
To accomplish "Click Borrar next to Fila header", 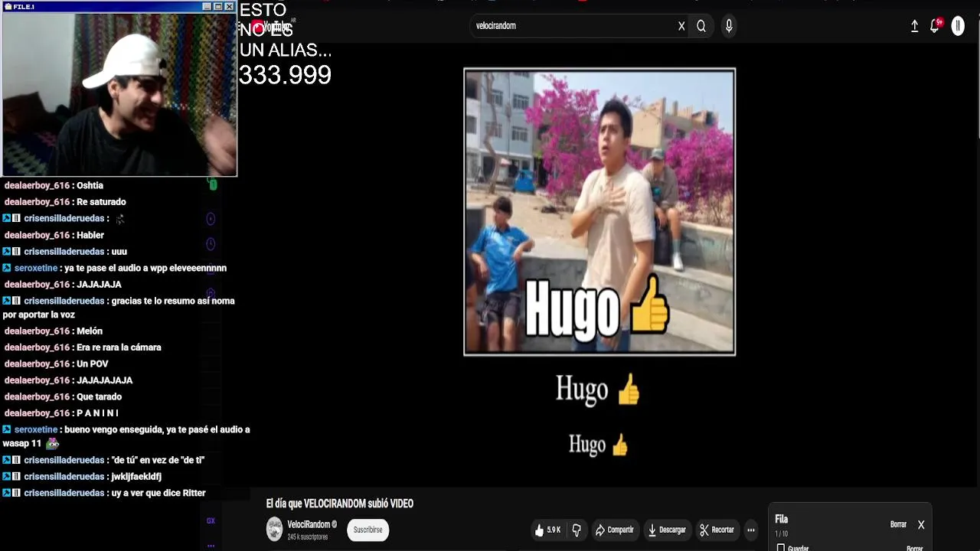I will click(x=898, y=524).
